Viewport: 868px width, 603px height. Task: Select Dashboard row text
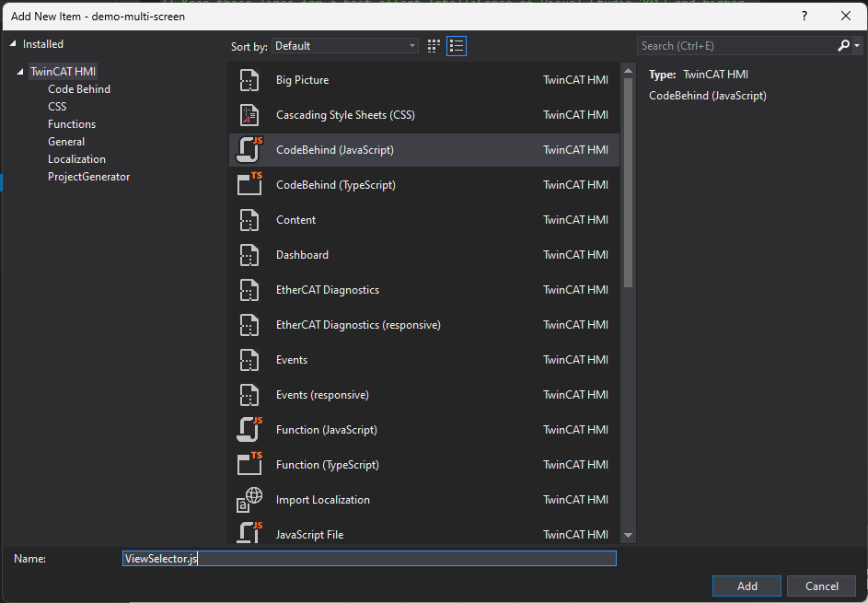302,255
